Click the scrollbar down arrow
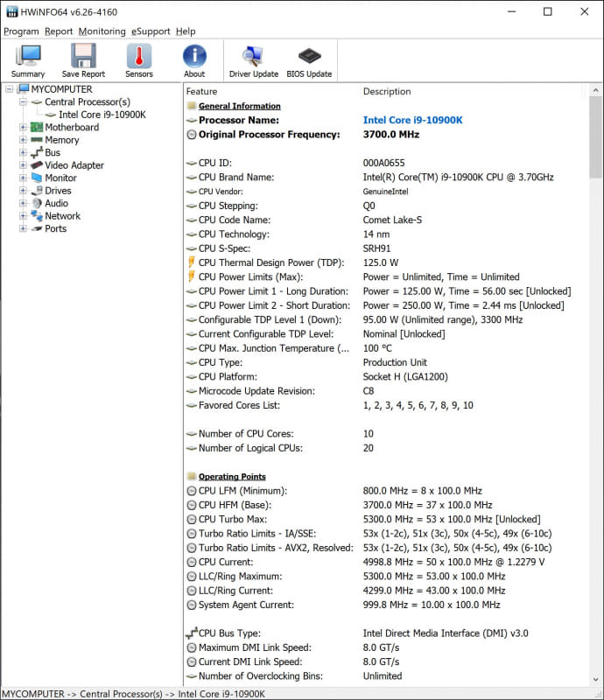 (x=595, y=680)
